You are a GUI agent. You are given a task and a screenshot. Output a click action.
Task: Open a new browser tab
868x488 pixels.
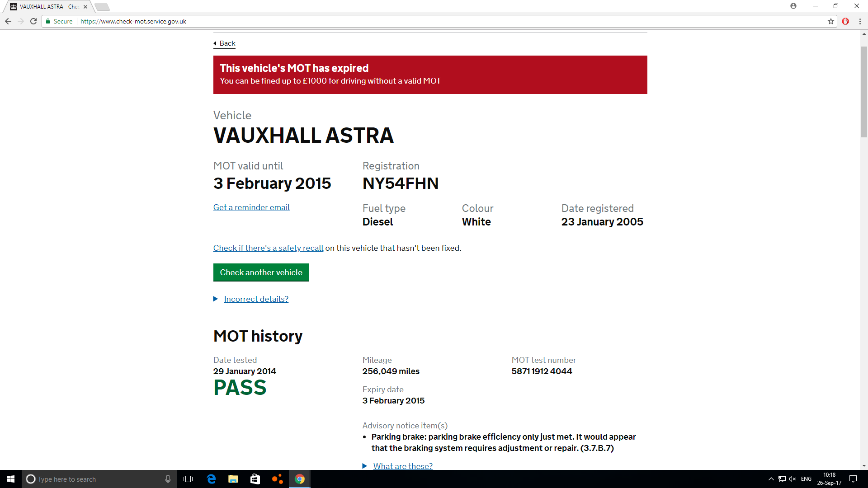point(102,7)
